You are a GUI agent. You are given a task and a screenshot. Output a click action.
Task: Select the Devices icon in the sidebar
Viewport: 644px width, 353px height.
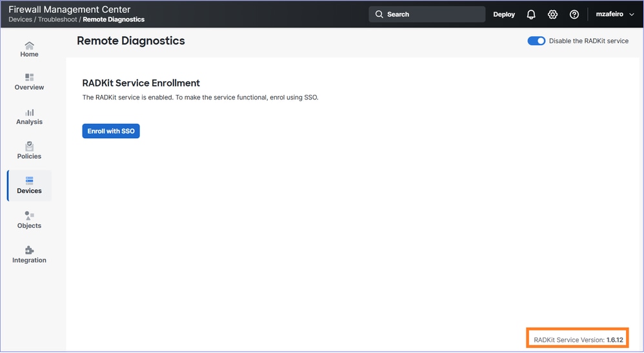(29, 181)
